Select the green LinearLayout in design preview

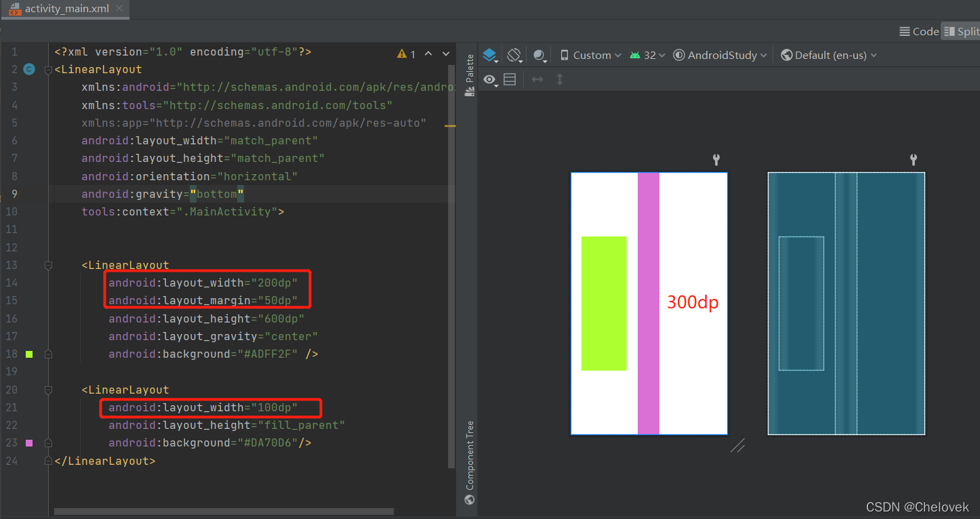click(x=604, y=304)
